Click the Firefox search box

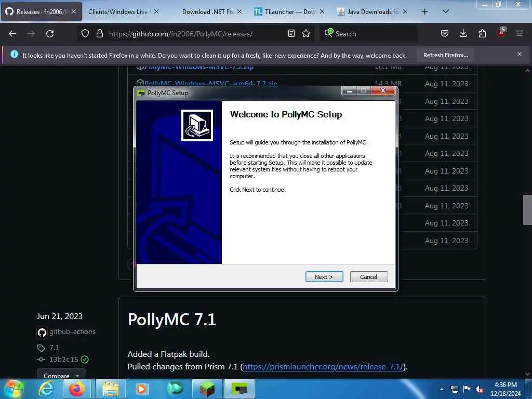point(368,34)
